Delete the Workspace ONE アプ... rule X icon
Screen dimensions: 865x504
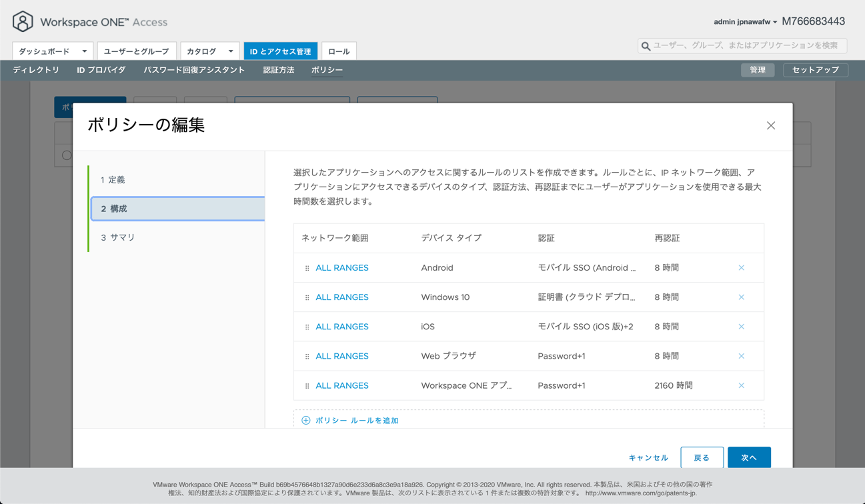click(x=741, y=385)
